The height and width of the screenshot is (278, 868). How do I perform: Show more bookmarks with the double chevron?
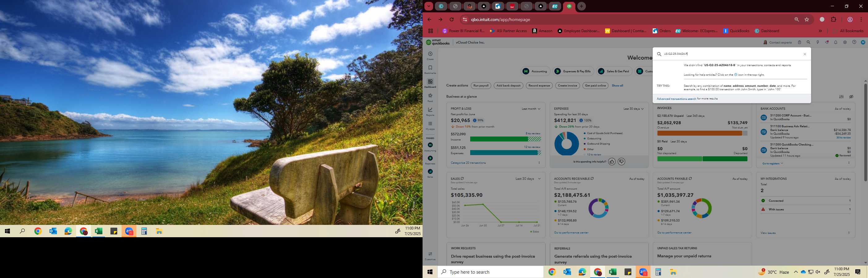[x=820, y=31]
